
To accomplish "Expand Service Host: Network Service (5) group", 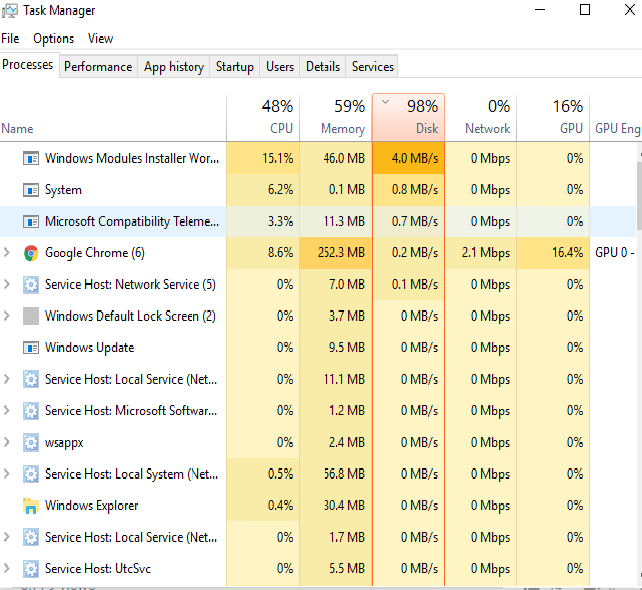I will [x=7, y=285].
